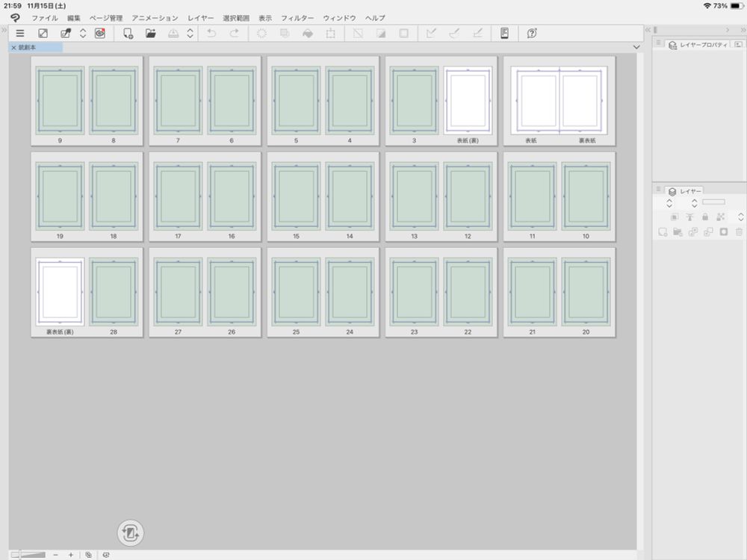Expand the stepper beside the mode switch icon

[x=83, y=34]
